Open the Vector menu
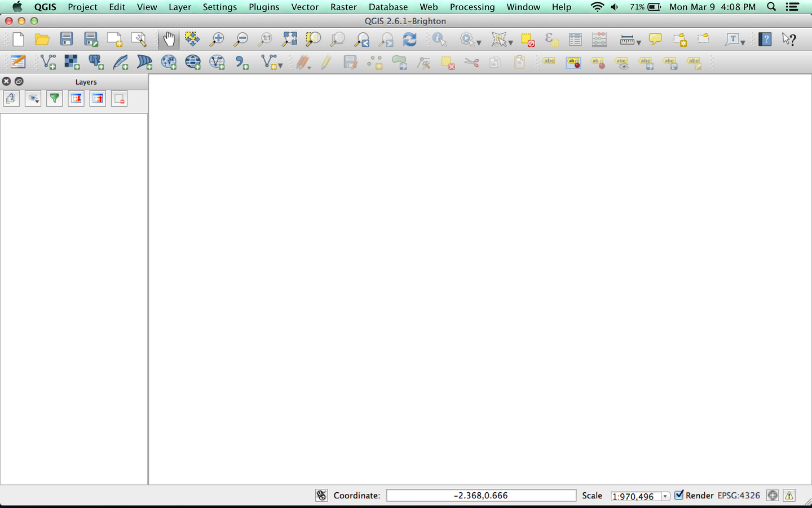The image size is (812, 508). [x=305, y=7]
